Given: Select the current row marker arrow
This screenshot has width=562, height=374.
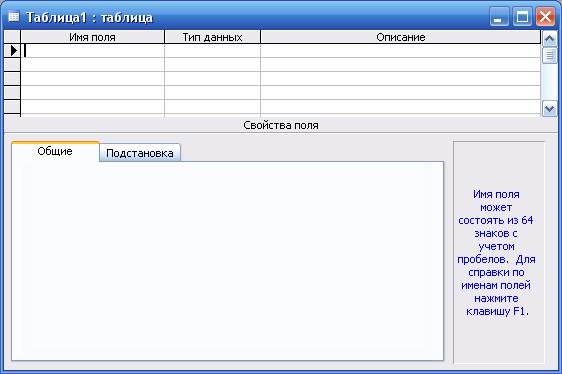Looking at the screenshot, I should [x=13, y=51].
